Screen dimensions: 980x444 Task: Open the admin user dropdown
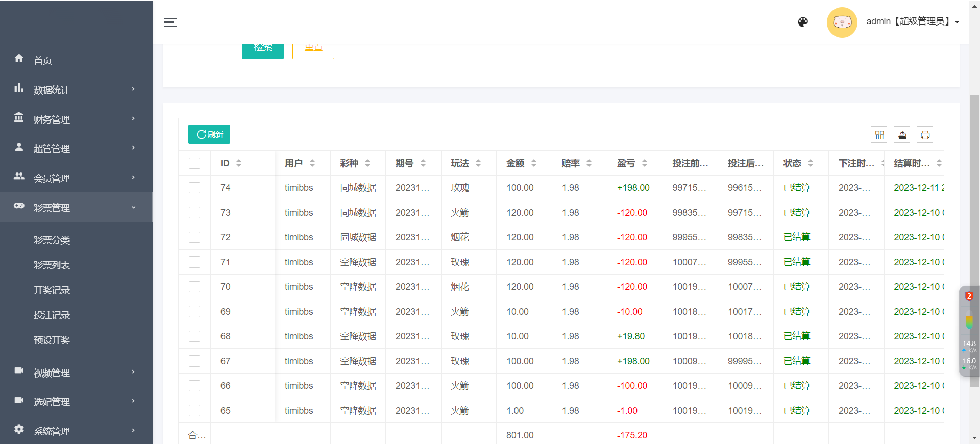point(913,21)
